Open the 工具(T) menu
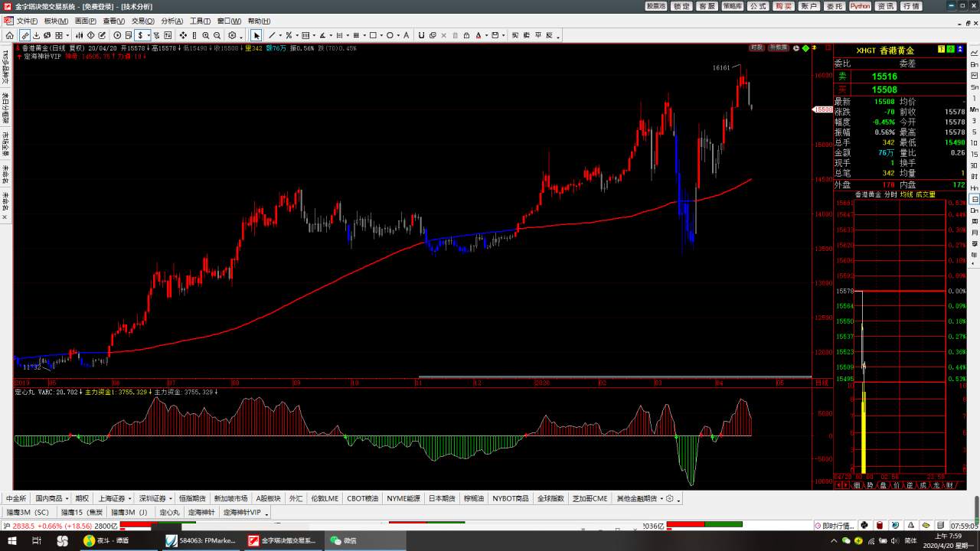This screenshot has height=551, width=980. click(x=201, y=21)
